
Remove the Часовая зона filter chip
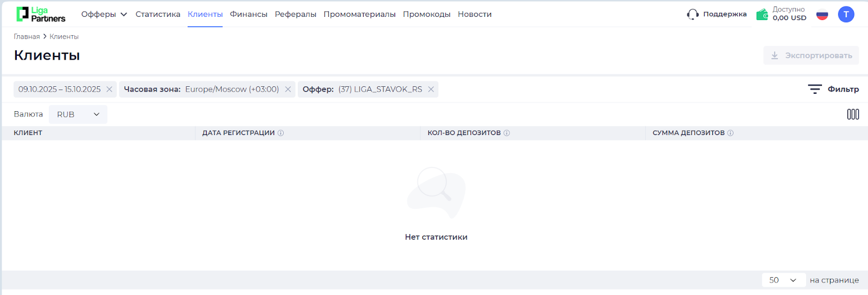click(x=288, y=89)
